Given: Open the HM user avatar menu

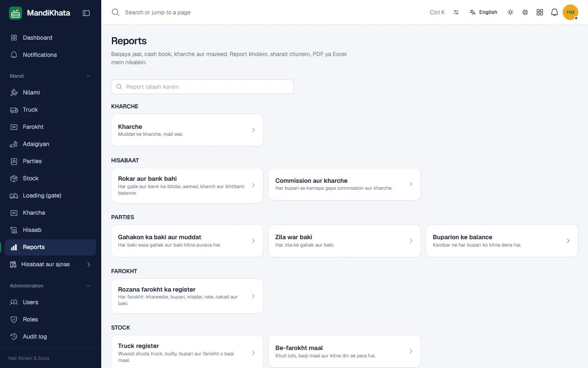Looking at the screenshot, I should click(570, 12).
